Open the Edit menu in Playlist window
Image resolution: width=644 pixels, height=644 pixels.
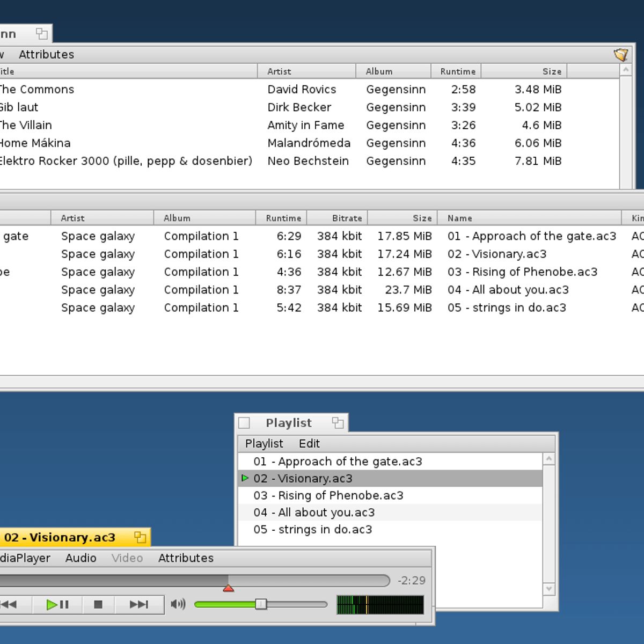point(309,444)
